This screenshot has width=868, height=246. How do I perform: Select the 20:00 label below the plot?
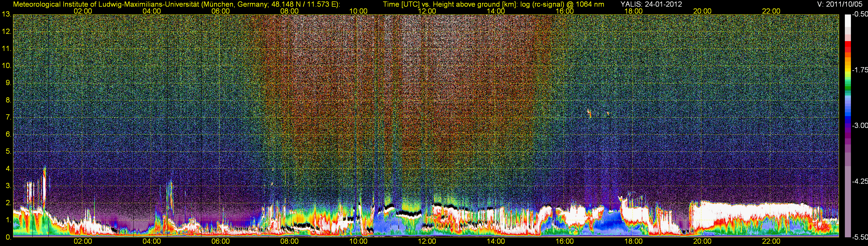702,242
